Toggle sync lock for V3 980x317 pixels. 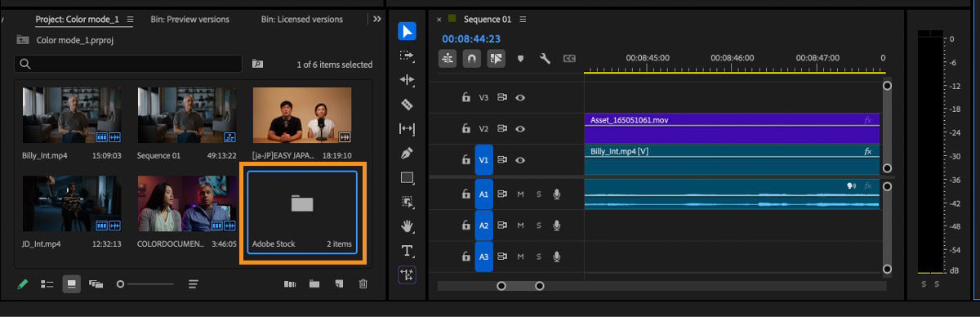[x=502, y=97]
